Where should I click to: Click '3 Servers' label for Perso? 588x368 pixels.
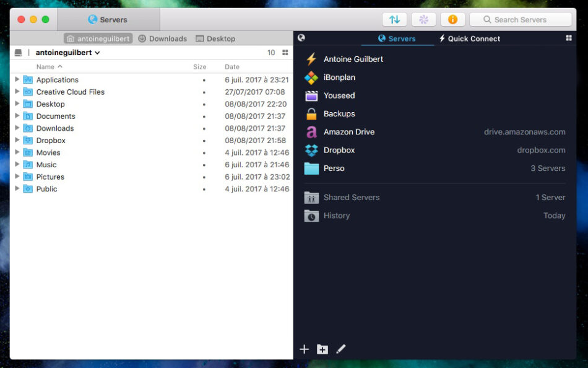(x=548, y=169)
